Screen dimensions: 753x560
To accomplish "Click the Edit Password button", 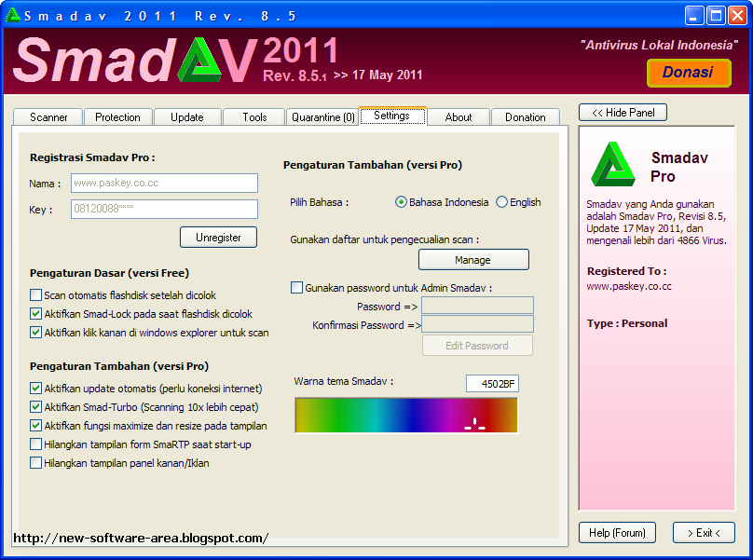I will tap(477, 346).
